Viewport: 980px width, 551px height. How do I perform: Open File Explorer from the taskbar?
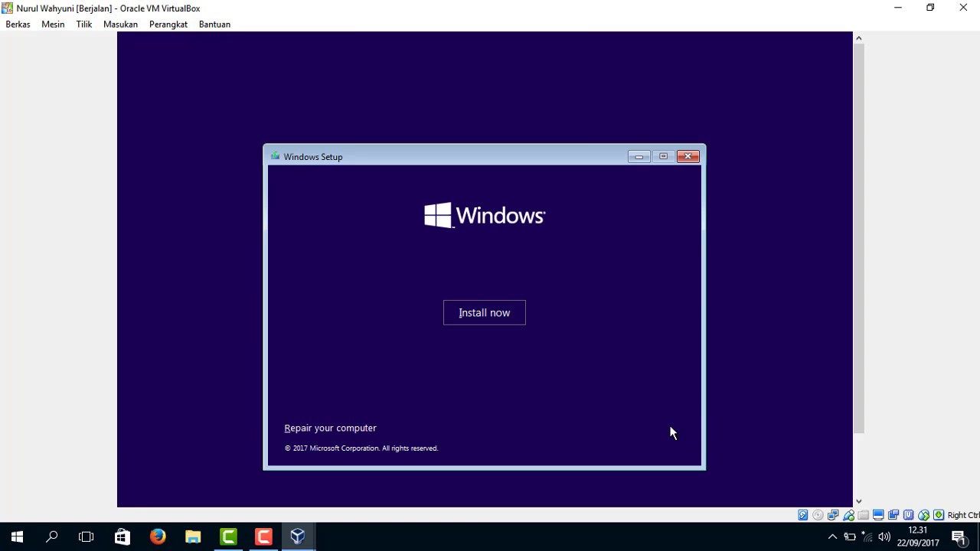pyautogui.click(x=193, y=536)
